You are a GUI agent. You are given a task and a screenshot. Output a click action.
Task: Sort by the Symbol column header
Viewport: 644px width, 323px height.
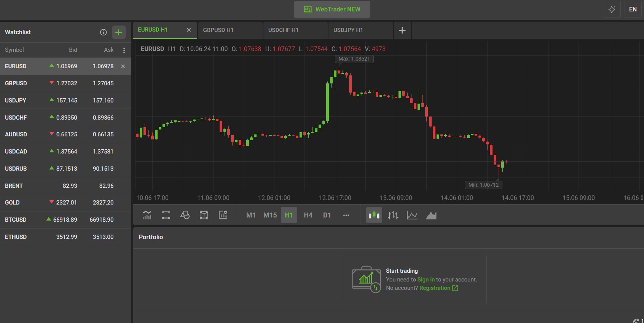[14, 50]
